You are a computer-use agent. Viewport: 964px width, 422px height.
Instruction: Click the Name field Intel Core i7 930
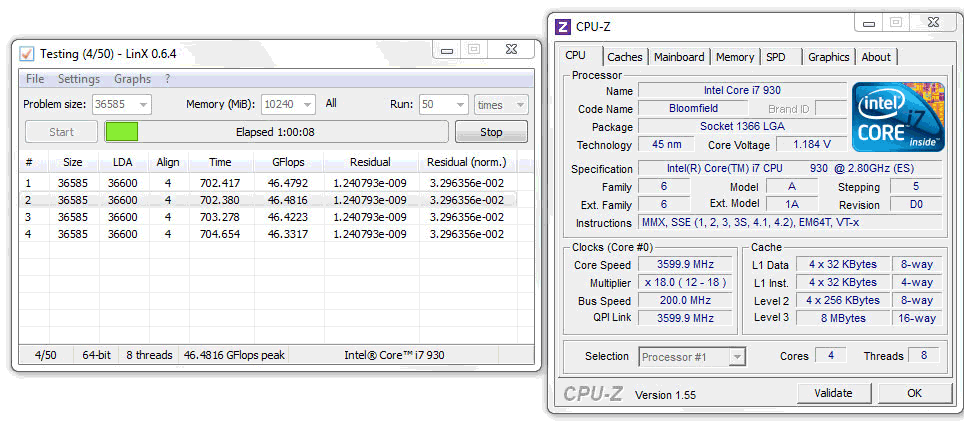[742, 90]
